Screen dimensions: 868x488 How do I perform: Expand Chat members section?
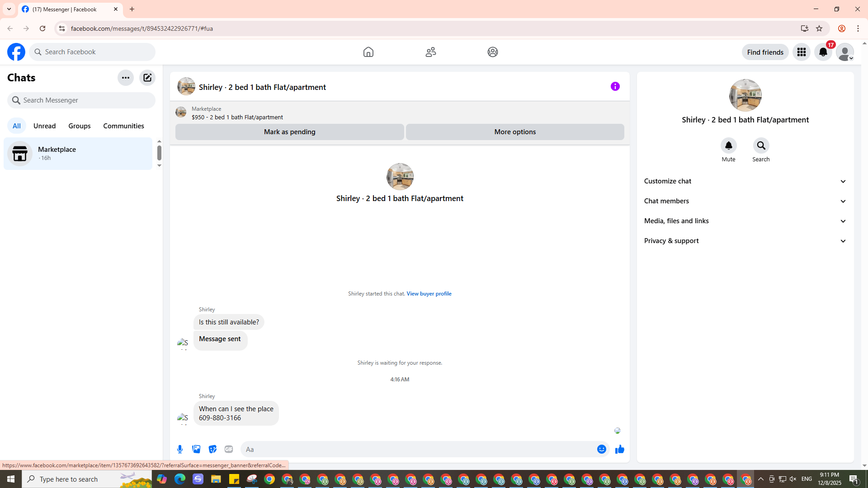click(745, 201)
